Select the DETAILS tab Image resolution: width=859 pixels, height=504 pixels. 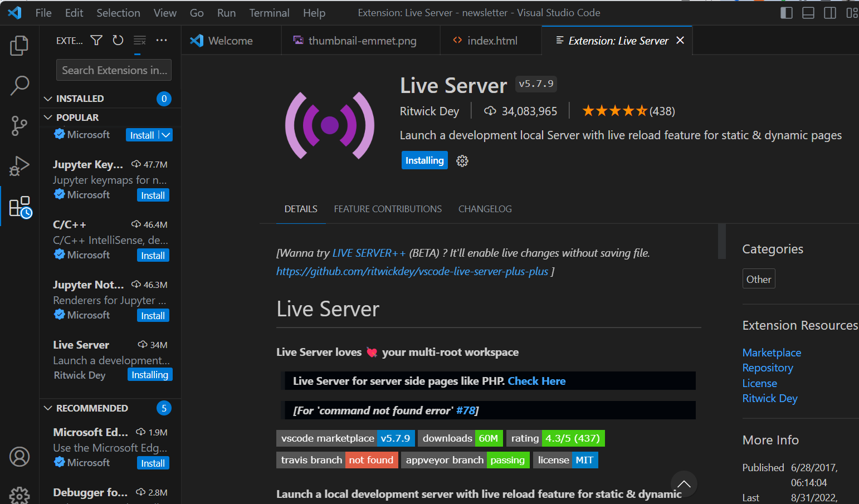coord(301,209)
